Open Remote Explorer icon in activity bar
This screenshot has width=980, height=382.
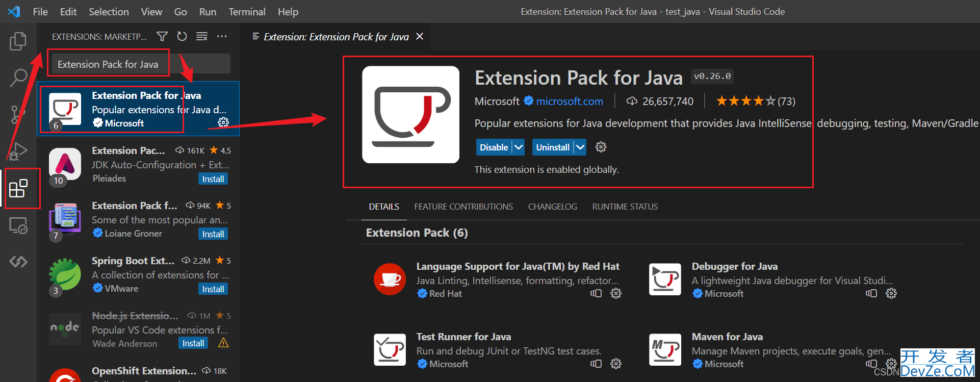pyautogui.click(x=18, y=225)
